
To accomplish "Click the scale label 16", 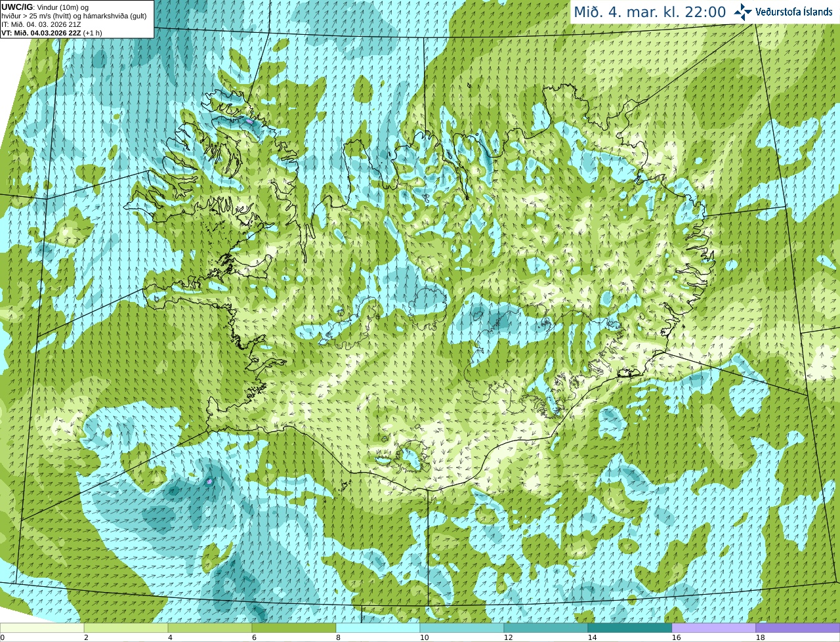I will 676,637.
